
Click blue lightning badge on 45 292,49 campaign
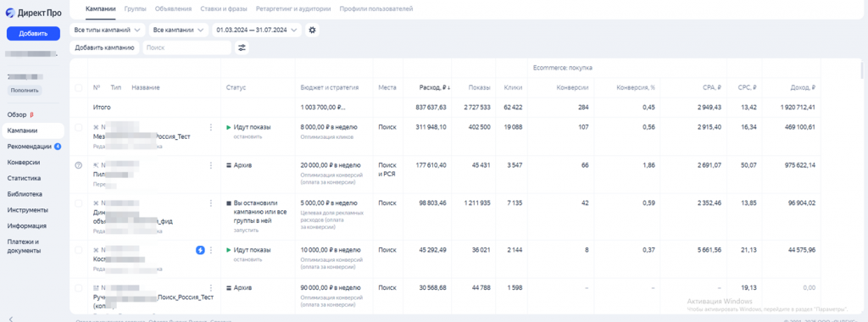(200, 250)
